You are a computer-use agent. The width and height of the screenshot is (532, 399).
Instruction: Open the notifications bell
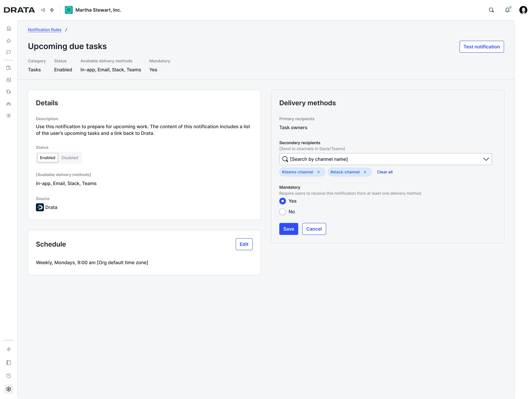[x=507, y=10]
